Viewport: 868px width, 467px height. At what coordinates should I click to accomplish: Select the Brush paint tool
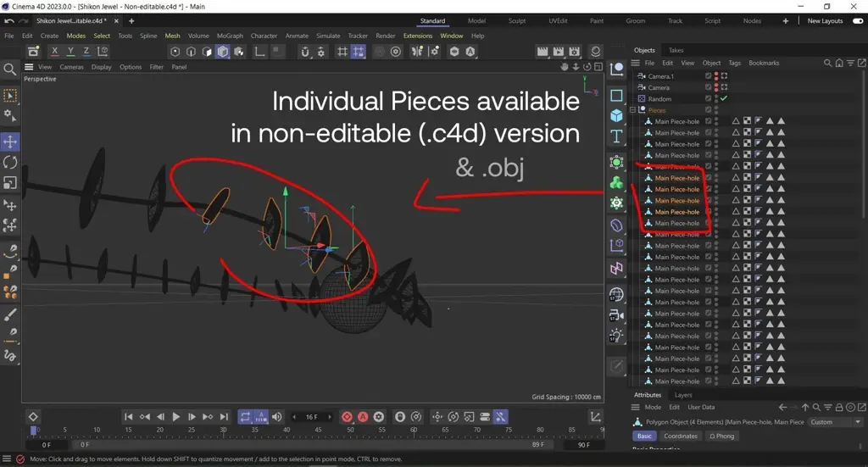coord(10,314)
